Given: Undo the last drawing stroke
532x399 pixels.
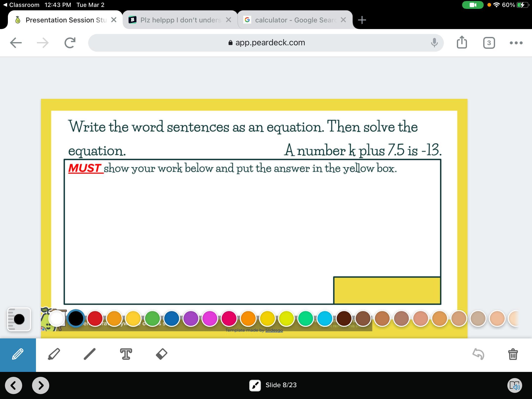Looking at the screenshot, I should pos(478,354).
